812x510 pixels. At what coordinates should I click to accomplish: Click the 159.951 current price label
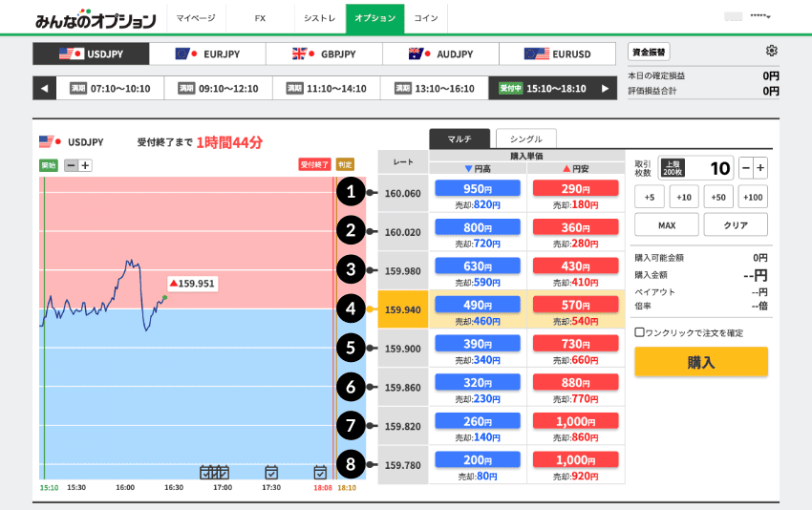tap(193, 284)
